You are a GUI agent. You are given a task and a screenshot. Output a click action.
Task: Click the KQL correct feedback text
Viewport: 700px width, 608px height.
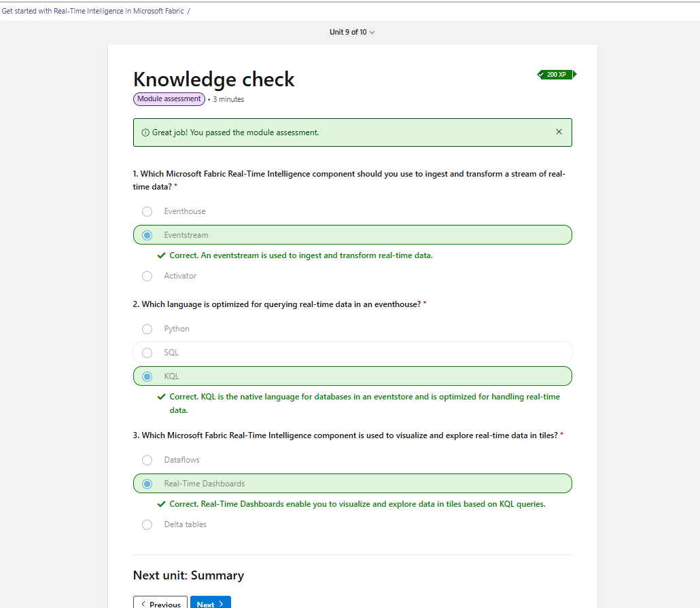(365, 403)
